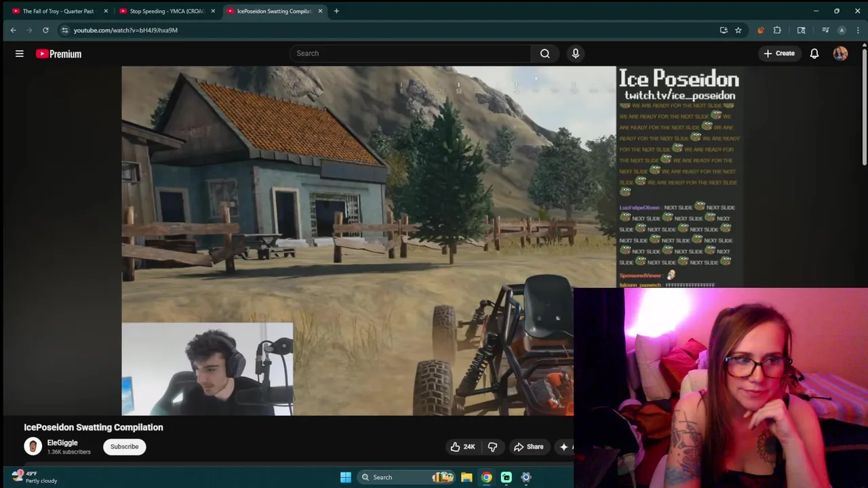Click the Chrome icon in the taskbar
868x488 pixels.
(486, 477)
